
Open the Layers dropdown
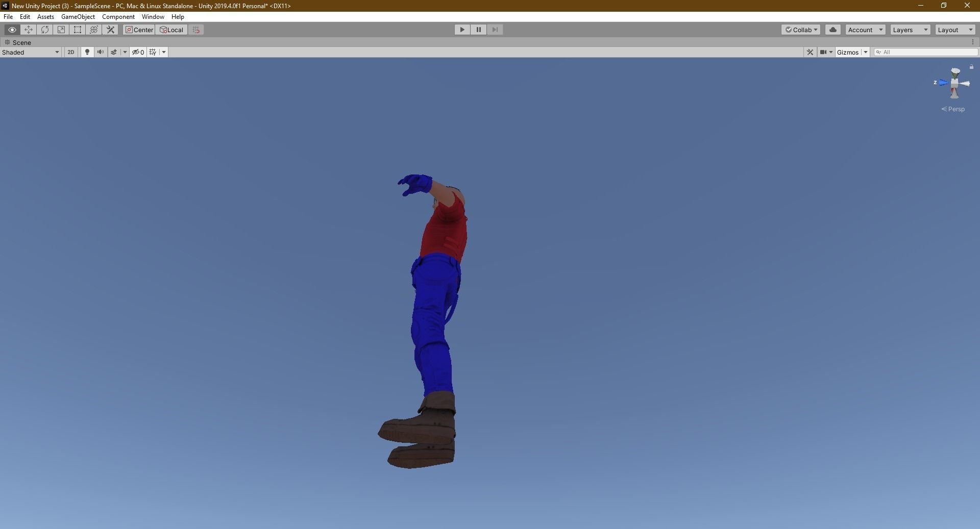pos(910,30)
